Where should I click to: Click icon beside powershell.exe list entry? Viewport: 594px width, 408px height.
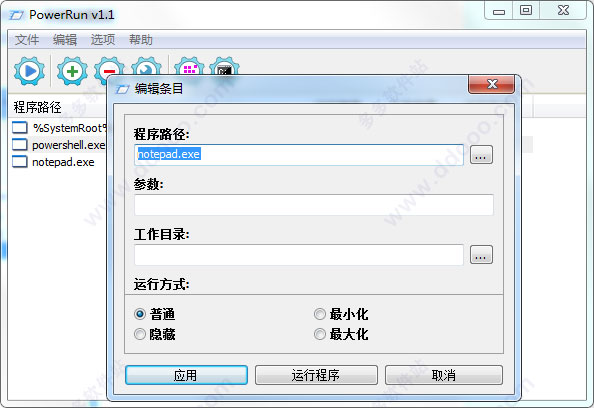[x=20, y=145]
